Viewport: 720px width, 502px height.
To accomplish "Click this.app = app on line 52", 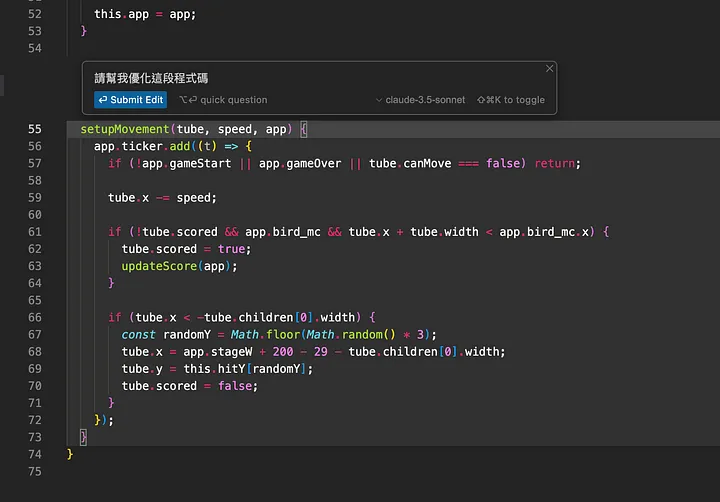I will (145, 14).
